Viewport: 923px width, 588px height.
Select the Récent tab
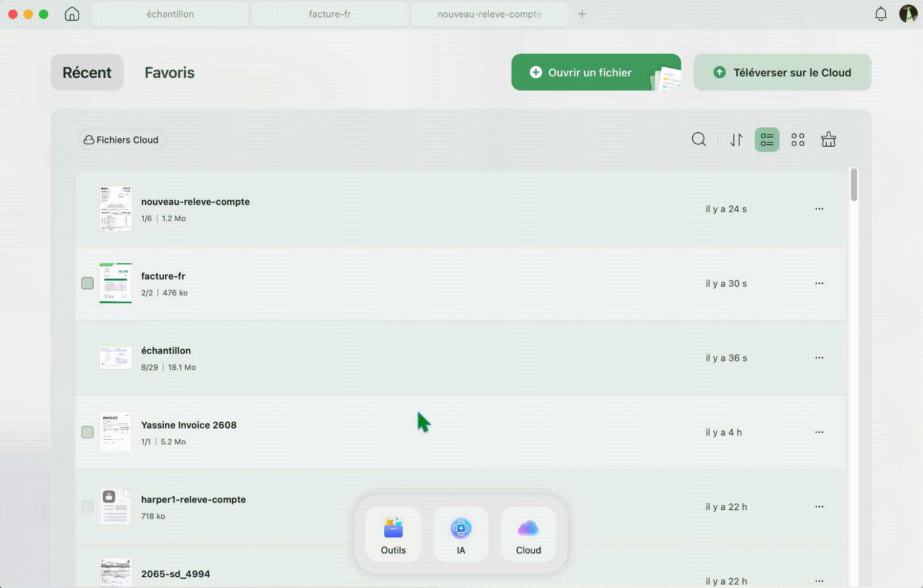pyautogui.click(x=87, y=73)
